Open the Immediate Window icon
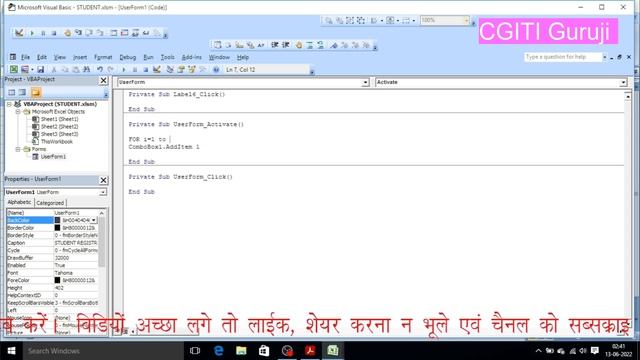Image resolution: width=640 pixels, height=360 pixels. pyautogui.click(x=124, y=33)
